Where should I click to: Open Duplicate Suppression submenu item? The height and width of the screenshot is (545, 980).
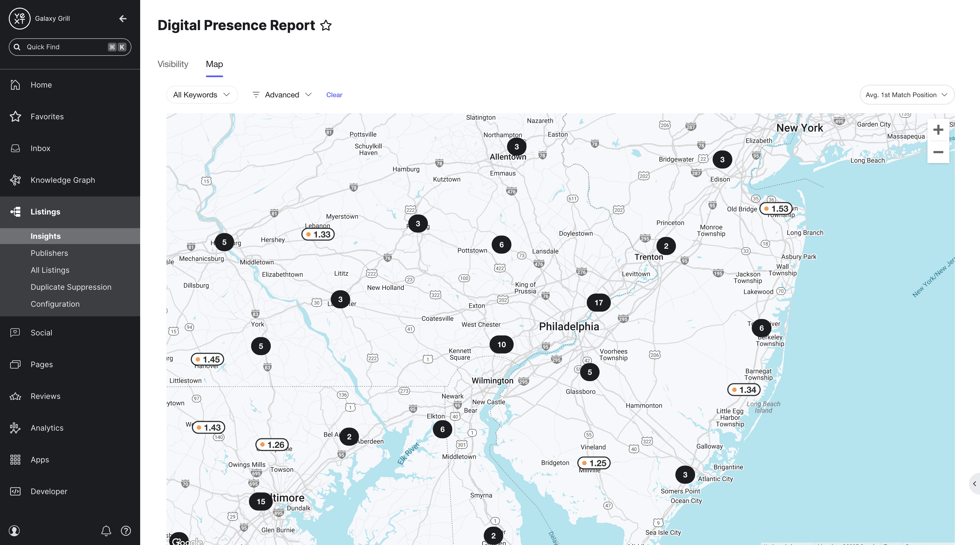click(70, 287)
